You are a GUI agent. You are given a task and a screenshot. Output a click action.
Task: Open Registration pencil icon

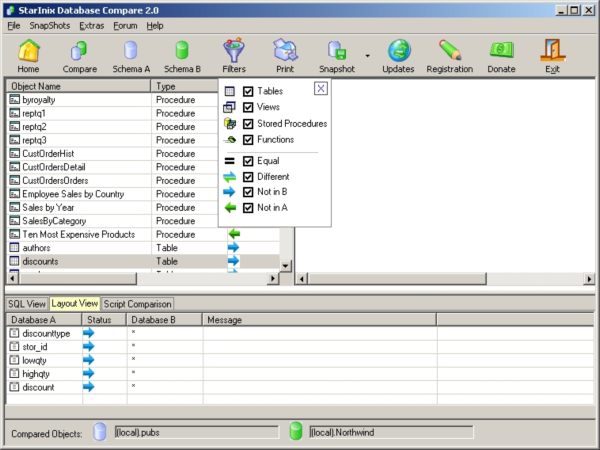tap(449, 51)
